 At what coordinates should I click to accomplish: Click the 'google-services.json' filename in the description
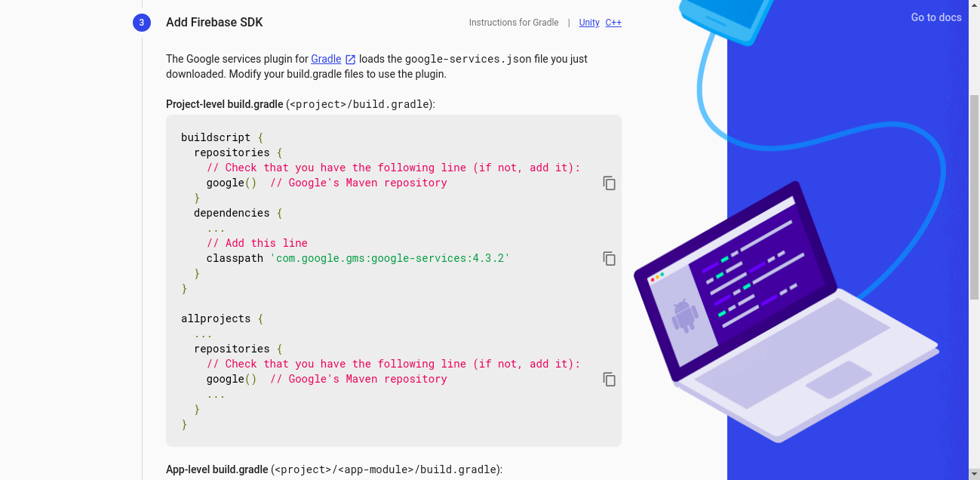point(468,59)
